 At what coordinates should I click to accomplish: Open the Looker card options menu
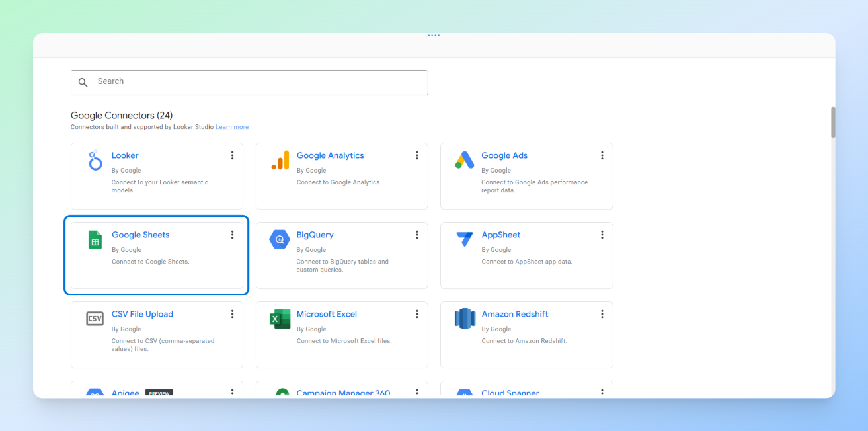pos(232,155)
